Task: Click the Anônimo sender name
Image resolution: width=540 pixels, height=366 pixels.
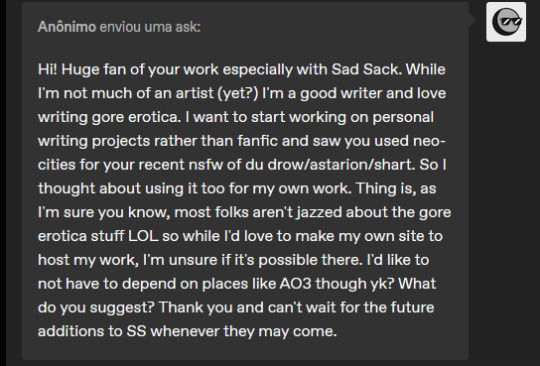Action: coord(67,27)
